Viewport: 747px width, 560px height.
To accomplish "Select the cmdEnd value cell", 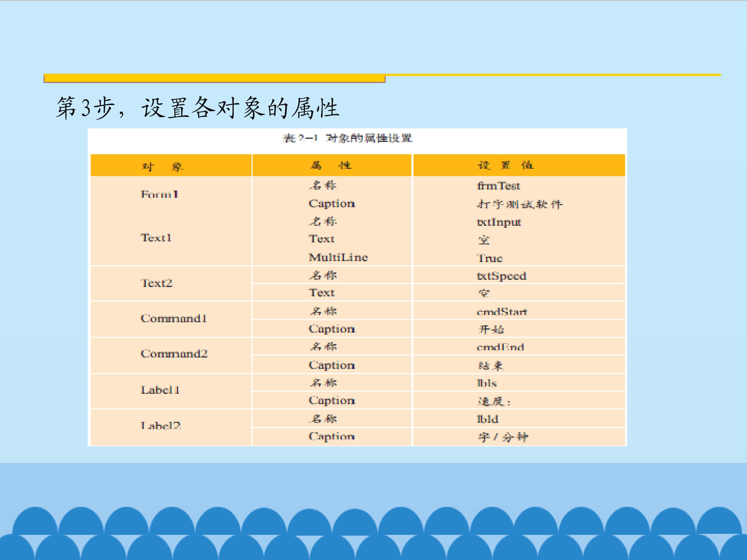I will pyautogui.click(x=519, y=346).
